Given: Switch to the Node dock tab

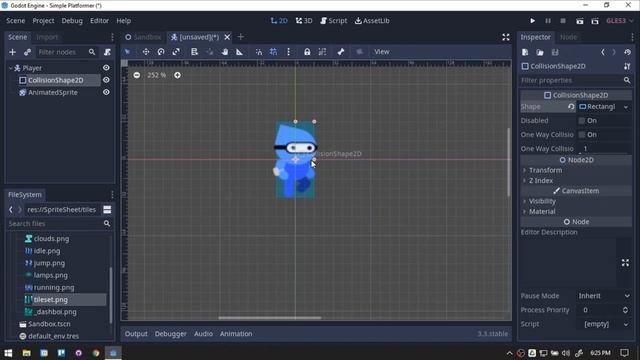Looking at the screenshot, I should 568,37.
